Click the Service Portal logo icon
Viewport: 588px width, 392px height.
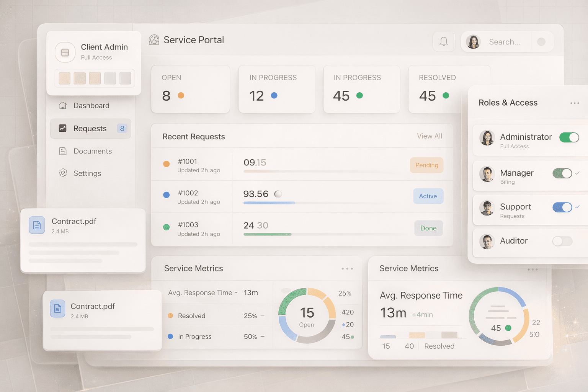[154, 39]
